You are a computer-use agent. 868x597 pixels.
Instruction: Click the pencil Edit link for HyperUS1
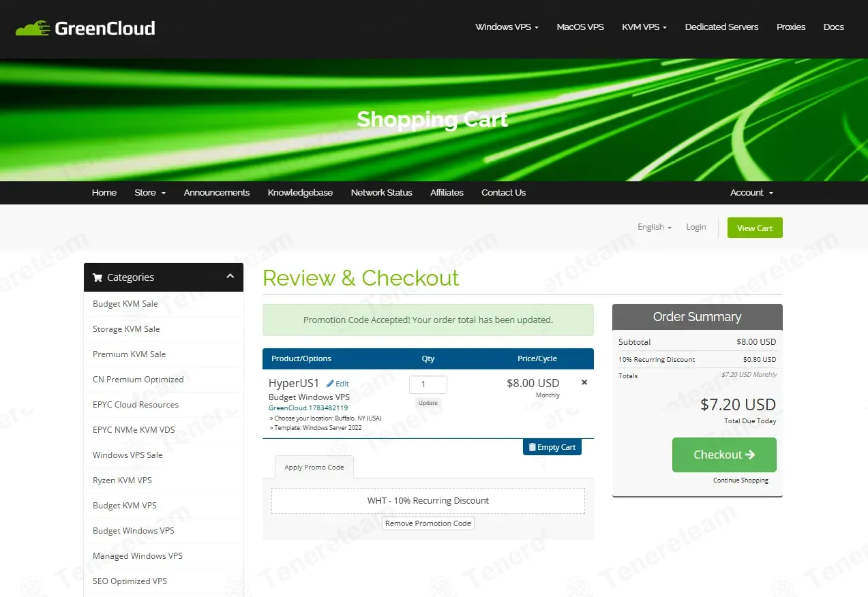pyautogui.click(x=338, y=384)
